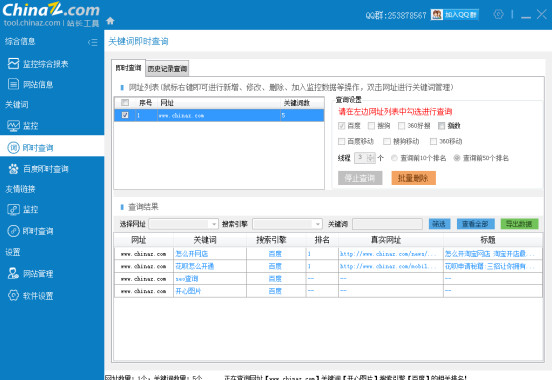Enable the 360好搜 checkbox
The width and height of the screenshot is (555, 380).
[x=401, y=126]
